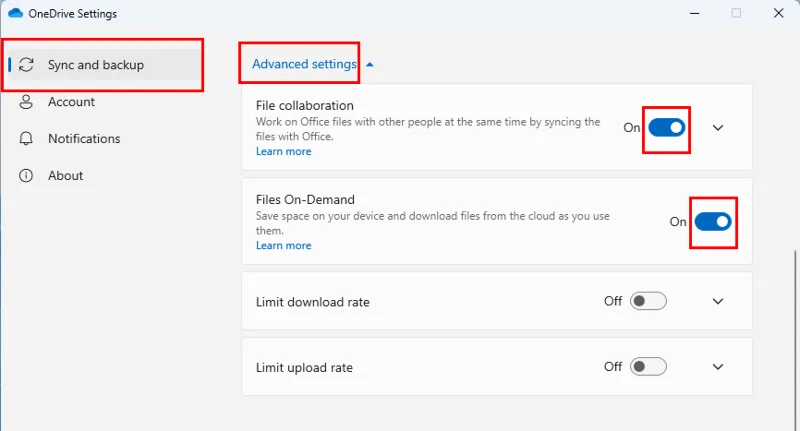Click the bell icon next to Notifications

(26, 138)
